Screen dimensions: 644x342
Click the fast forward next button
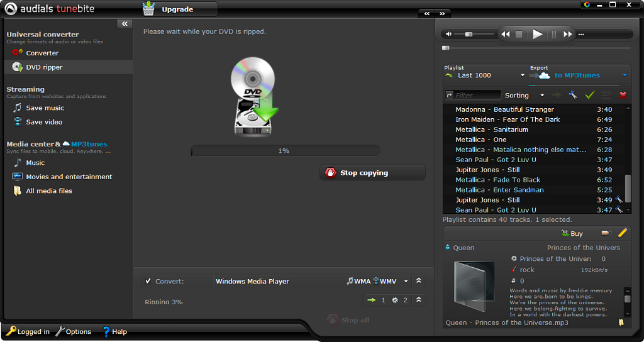coord(568,35)
